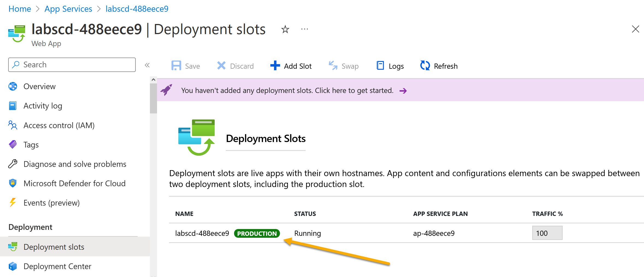644x277 pixels.
Task: Collapse the sidebar with the double chevron
Action: click(x=147, y=65)
